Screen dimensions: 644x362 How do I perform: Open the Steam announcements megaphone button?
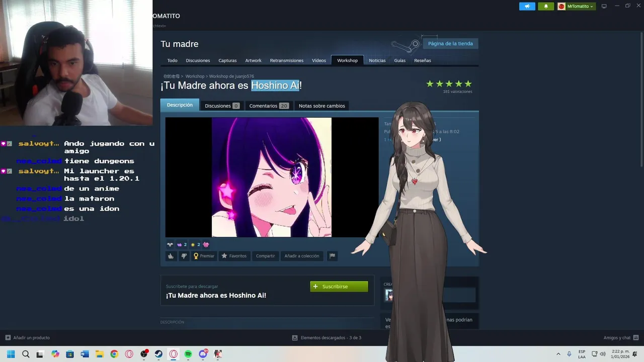tap(527, 6)
